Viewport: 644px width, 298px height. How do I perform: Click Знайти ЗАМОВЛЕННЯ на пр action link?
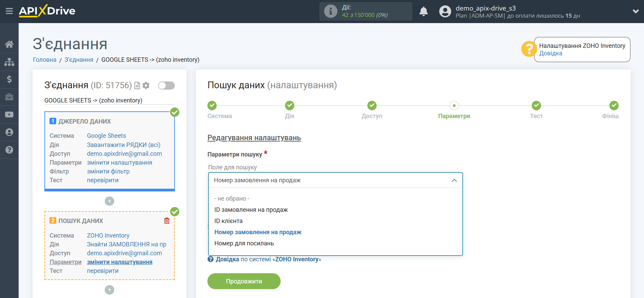(x=127, y=244)
